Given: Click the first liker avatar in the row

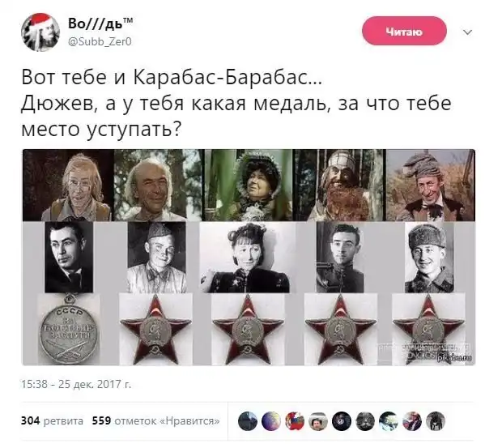Looking at the screenshot, I should [248, 420].
